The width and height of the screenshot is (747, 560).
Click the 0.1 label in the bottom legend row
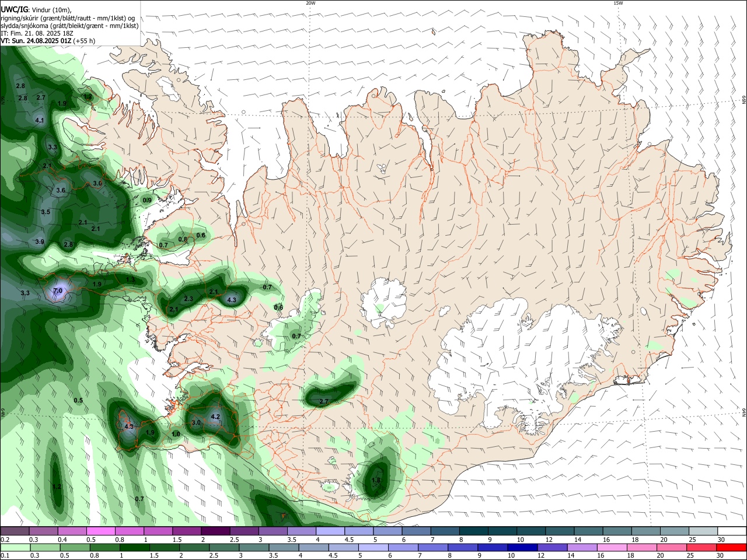(x=5, y=556)
